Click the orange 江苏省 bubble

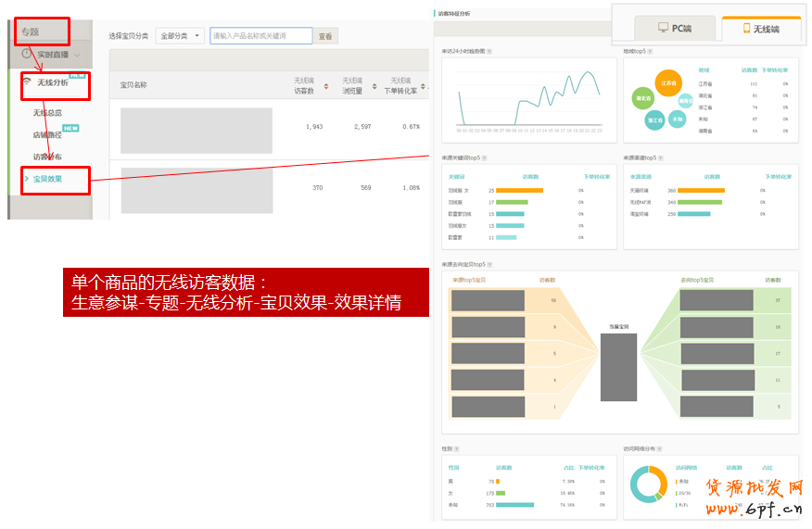point(667,82)
